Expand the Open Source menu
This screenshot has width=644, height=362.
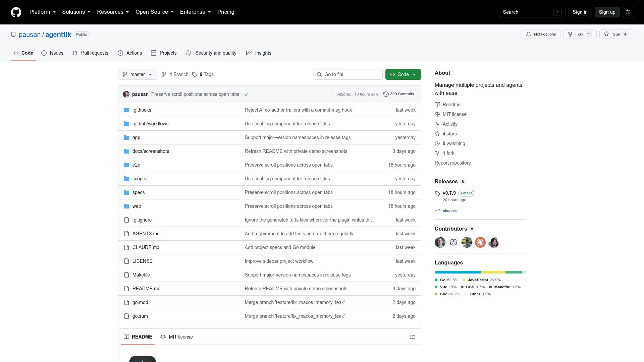point(155,12)
